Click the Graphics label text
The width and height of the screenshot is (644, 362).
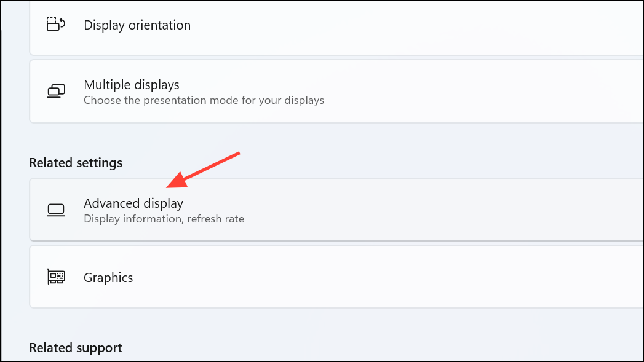click(x=108, y=277)
